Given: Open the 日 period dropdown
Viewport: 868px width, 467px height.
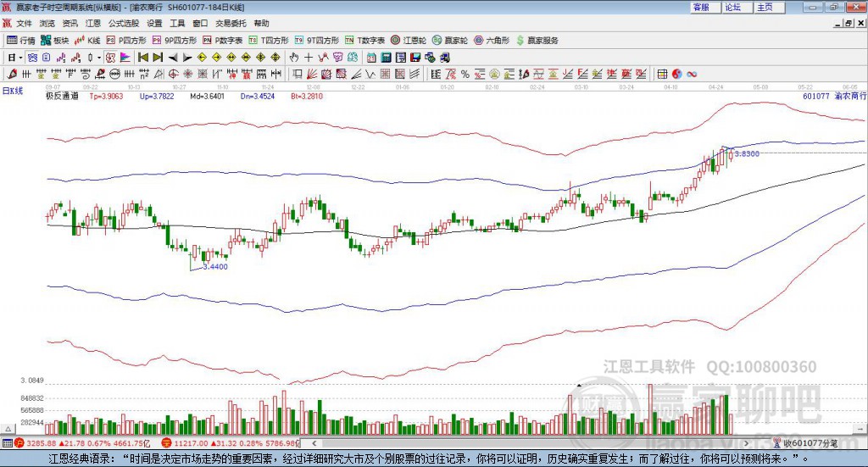Looking at the screenshot, I should 14,58.
